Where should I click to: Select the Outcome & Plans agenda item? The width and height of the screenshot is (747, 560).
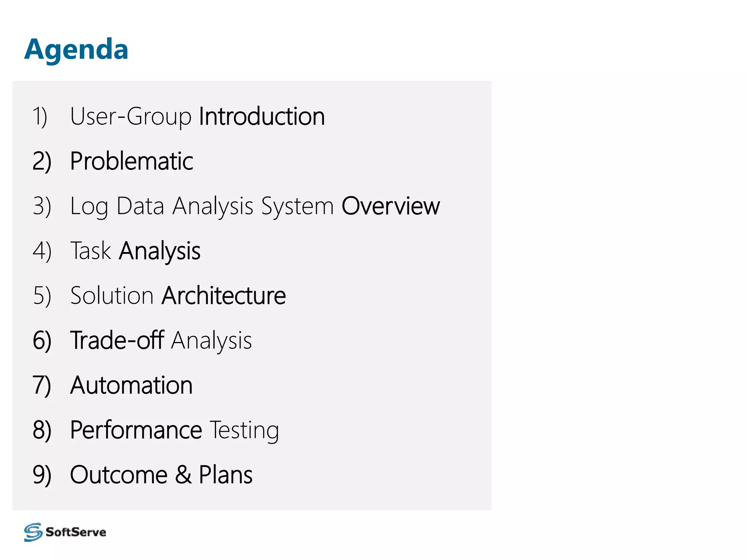(x=161, y=475)
